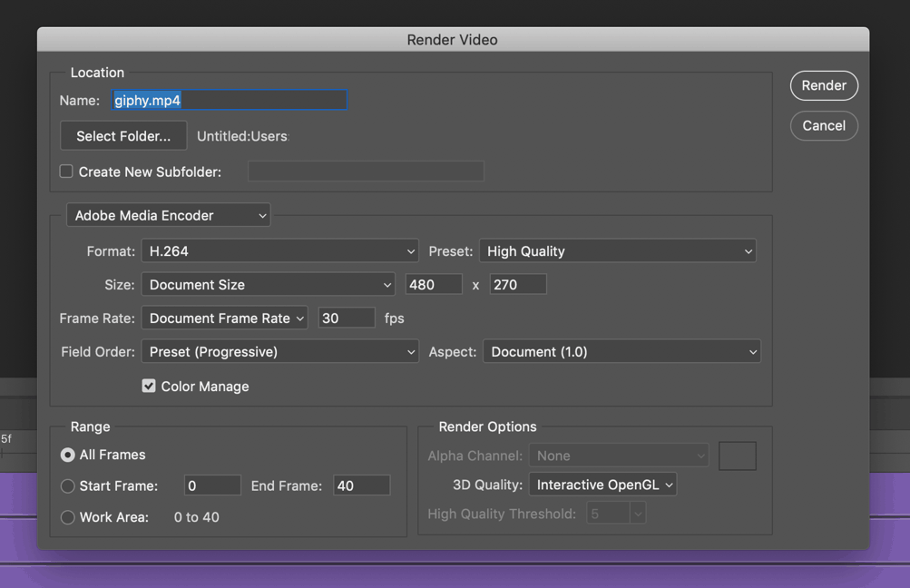Open the Preset dropdown showing High Quality
This screenshot has width=910, height=588.
[x=618, y=250]
